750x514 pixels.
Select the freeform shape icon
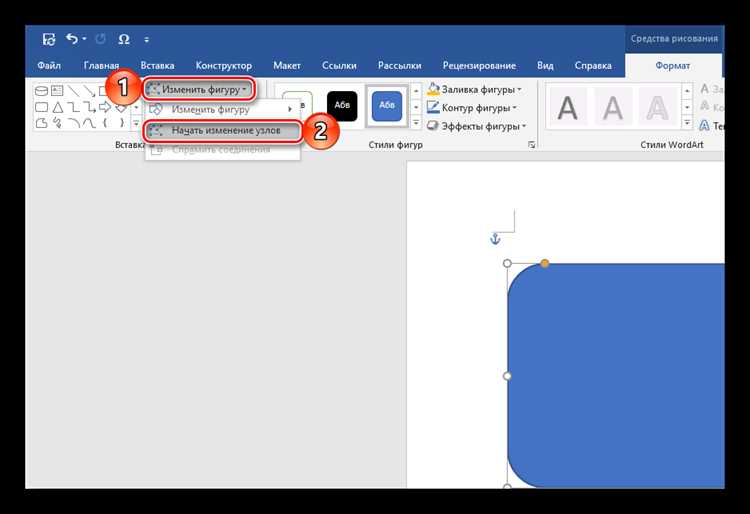[42, 123]
